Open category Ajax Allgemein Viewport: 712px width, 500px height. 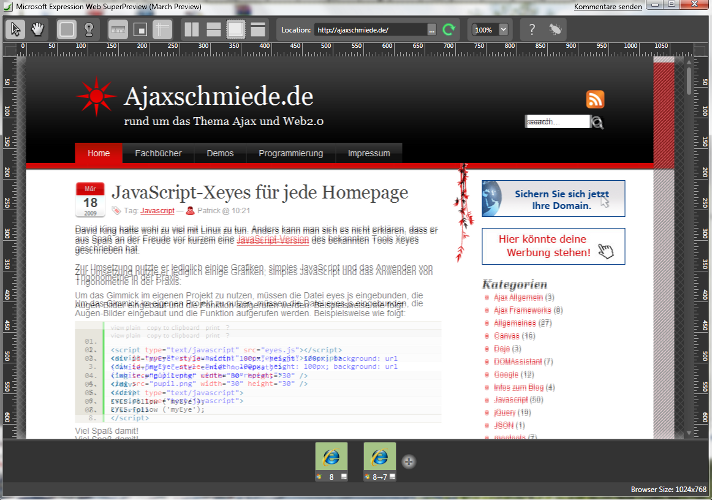point(519,297)
